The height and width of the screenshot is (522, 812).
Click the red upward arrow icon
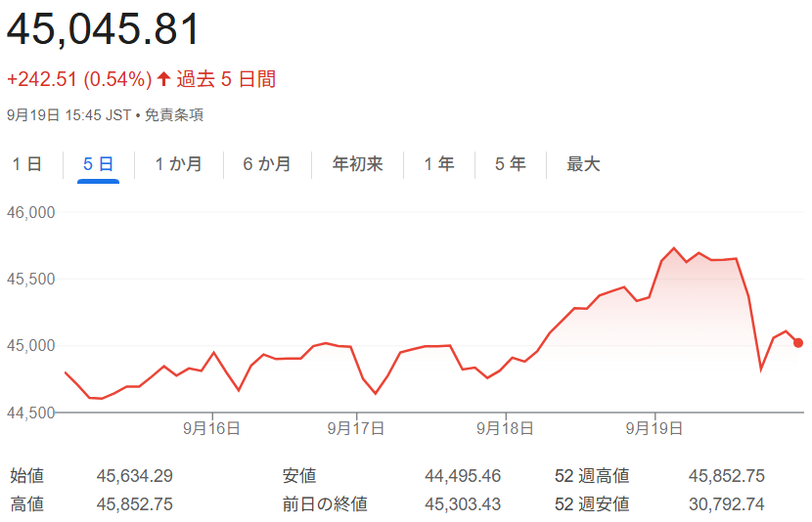point(163,79)
